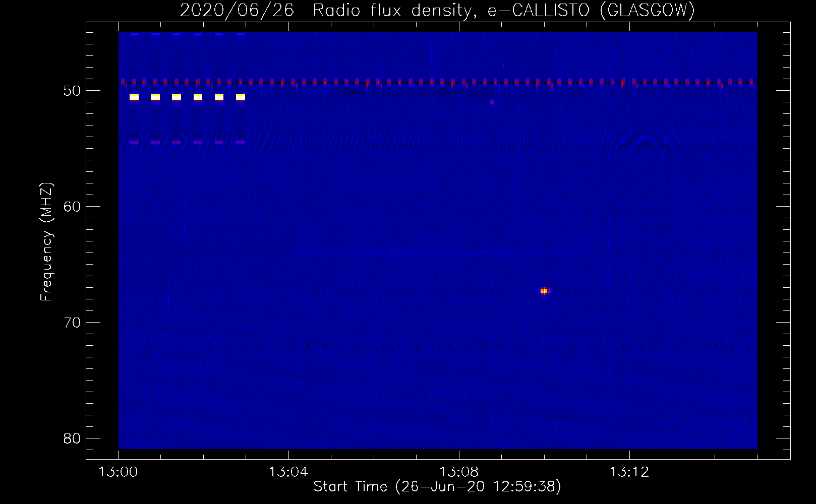The width and height of the screenshot is (816, 504).
Task: Click the 80 frequency tick label
Action: point(72,438)
